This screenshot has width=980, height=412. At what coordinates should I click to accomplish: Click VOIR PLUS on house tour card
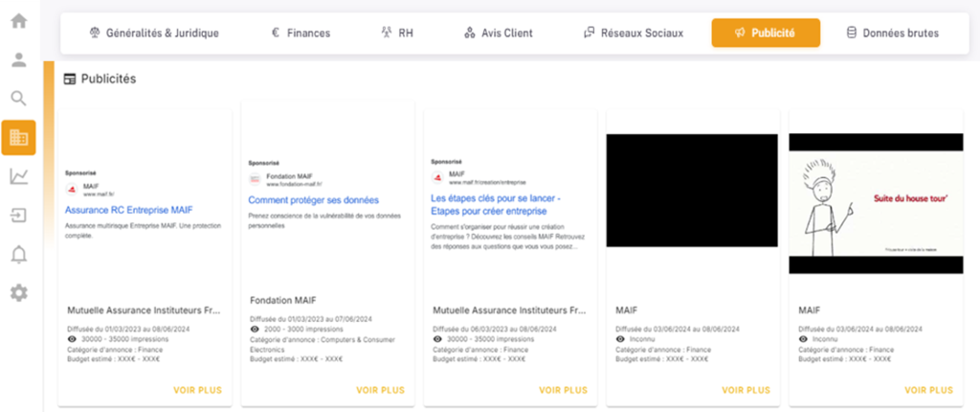click(x=928, y=390)
